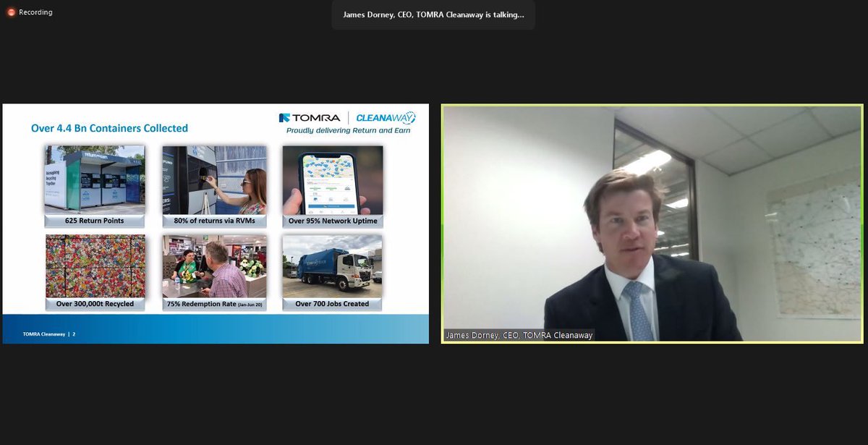Click the TOMRA logo on the slide
Image resolution: width=868 pixels, height=445 pixels.
tap(310, 117)
